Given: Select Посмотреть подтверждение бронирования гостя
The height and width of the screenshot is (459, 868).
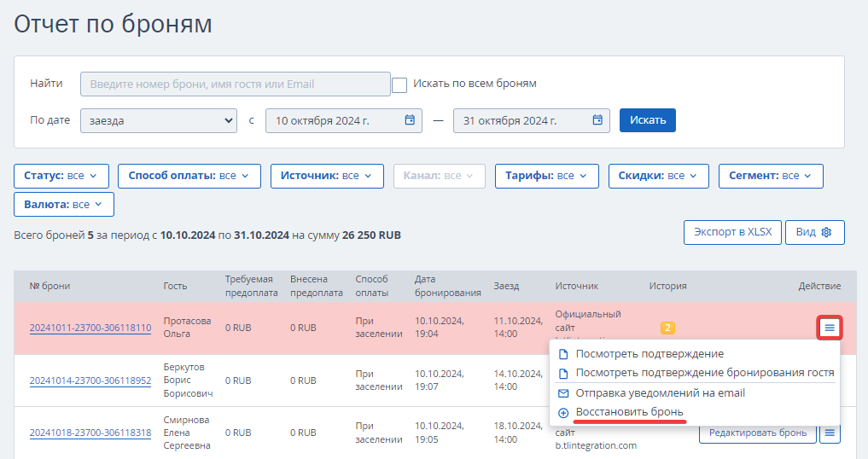Looking at the screenshot, I should click(705, 373).
